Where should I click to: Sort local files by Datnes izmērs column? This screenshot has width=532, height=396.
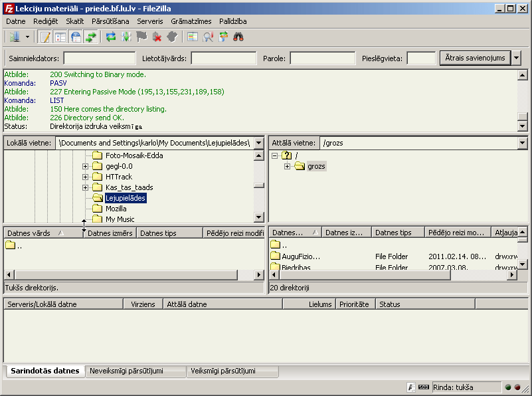coord(110,233)
